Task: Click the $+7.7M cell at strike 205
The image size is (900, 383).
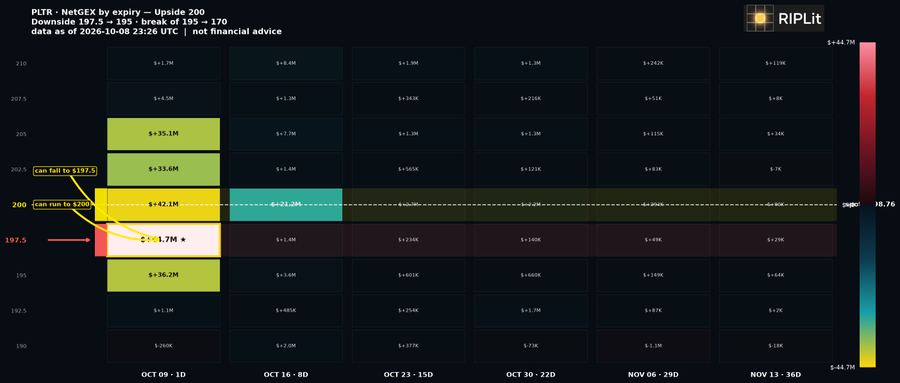Action: pyautogui.click(x=286, y=134)
